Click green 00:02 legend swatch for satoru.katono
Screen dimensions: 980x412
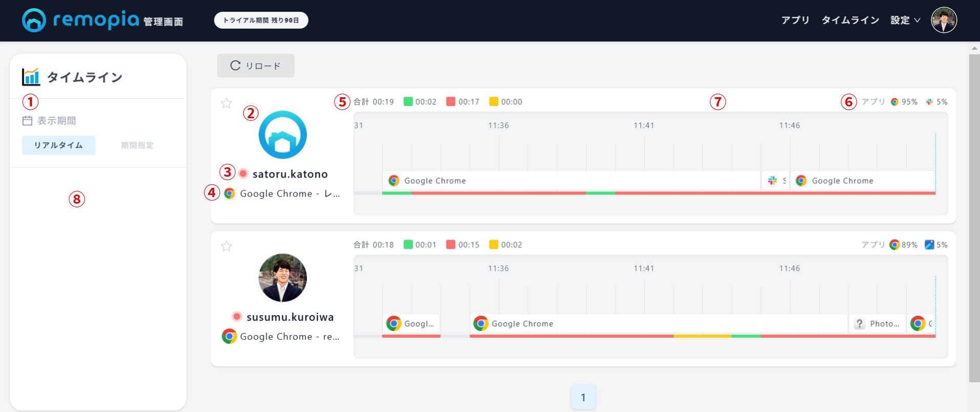tap(408, 101)
